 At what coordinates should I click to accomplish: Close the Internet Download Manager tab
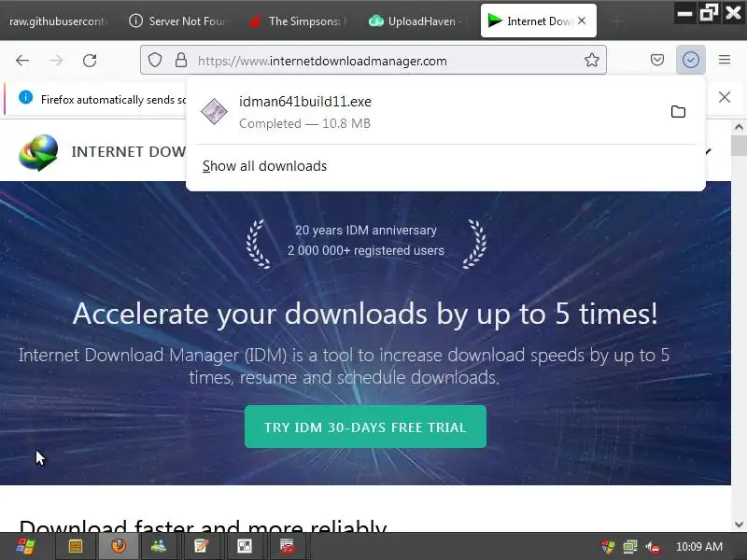tap(582, 21)
